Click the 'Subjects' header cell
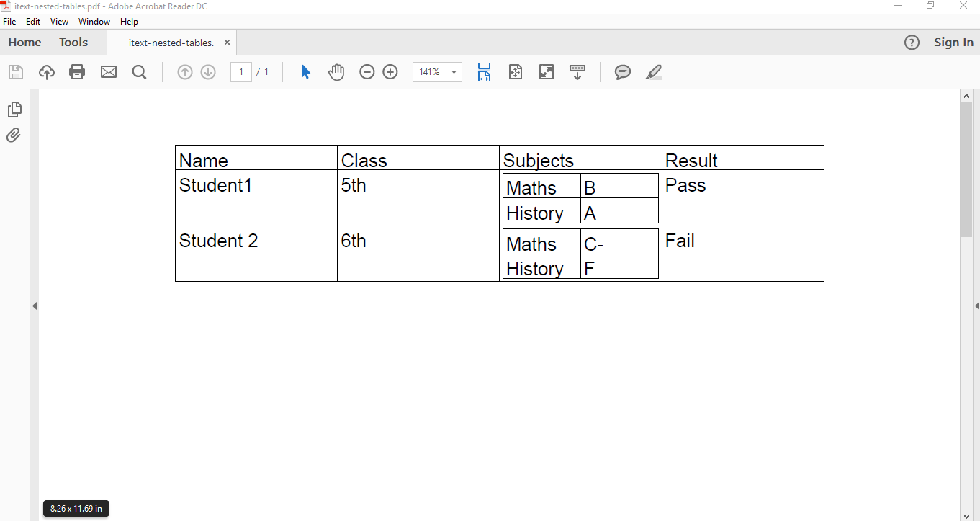Viewport: 980px width, 521px height. [580, 158]
